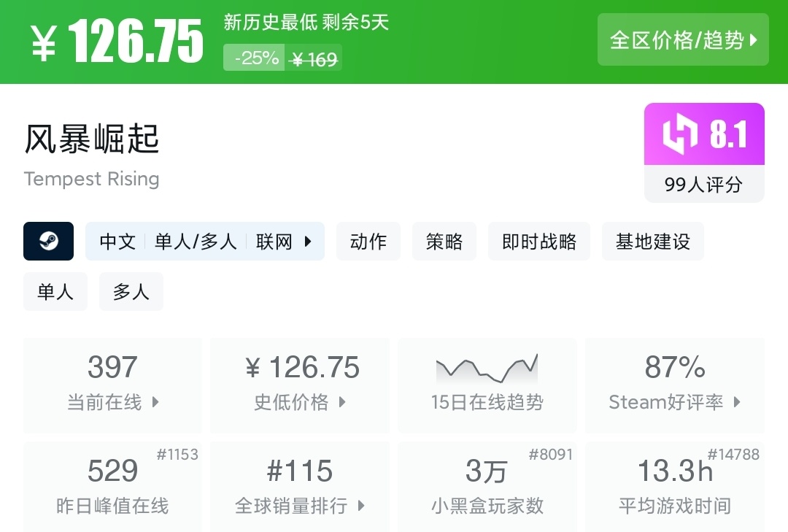Tap the 多人 tag
Image resolution: width=788 pixels, height=532 pixels.
(x=131, y=292)
